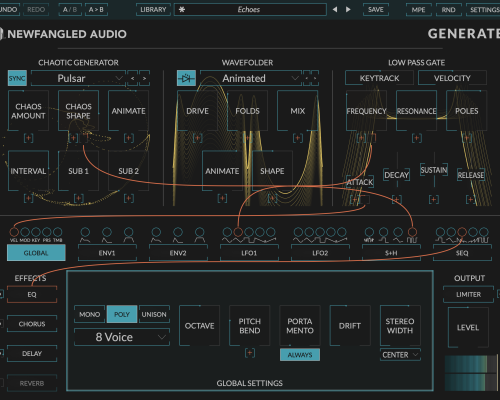The height and width of the screenshot is (400, 500).
Task: Open the Animated wavefolder type dropdown
Action: tap(251, 78)
